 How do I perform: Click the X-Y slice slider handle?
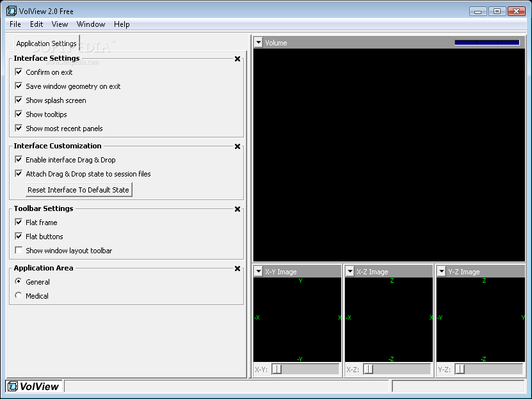pyautogui.click(x=277, y=369)
